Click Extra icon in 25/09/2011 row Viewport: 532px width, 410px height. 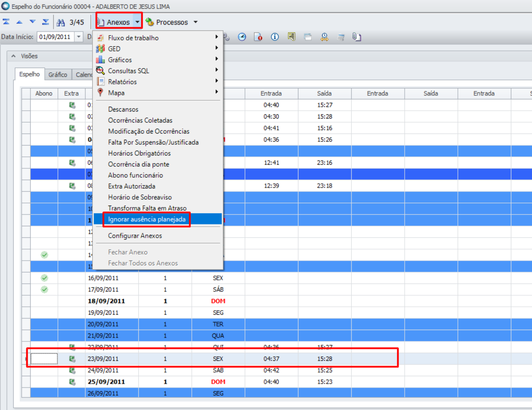point(72,381)
